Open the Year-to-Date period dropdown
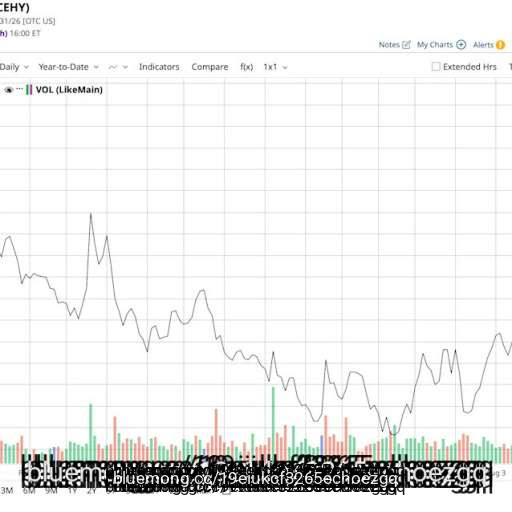512x512 pixels. [69, 67]
